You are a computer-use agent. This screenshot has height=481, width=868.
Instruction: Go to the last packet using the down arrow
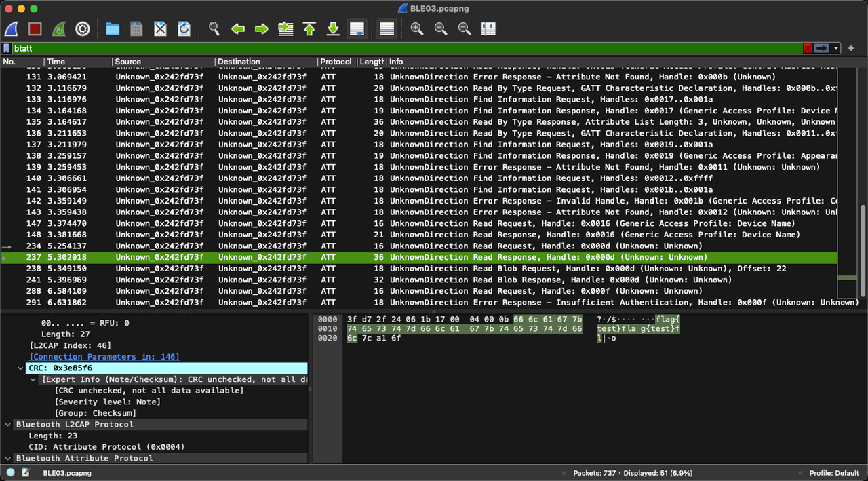pyautogui.click(x=333, y=28)
